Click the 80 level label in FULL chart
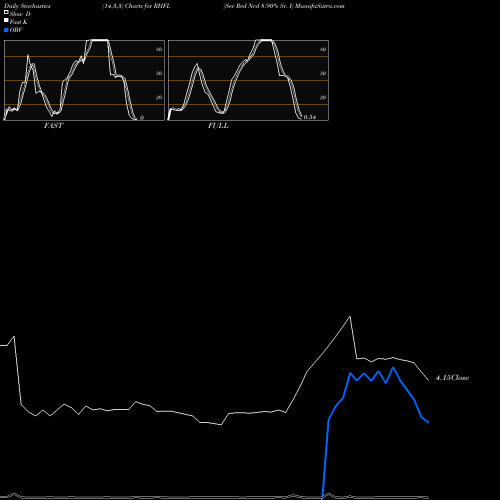 pos(323,49)
